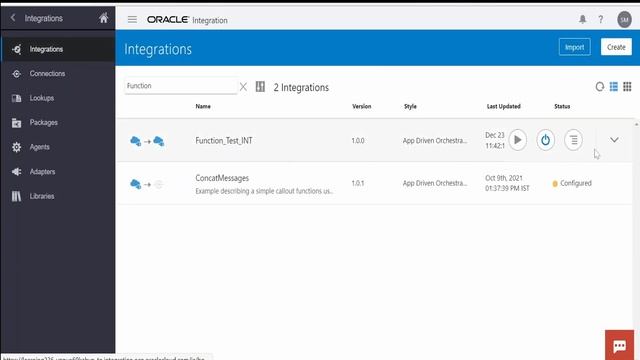Open the SM user avatar menu

(624, 19)
